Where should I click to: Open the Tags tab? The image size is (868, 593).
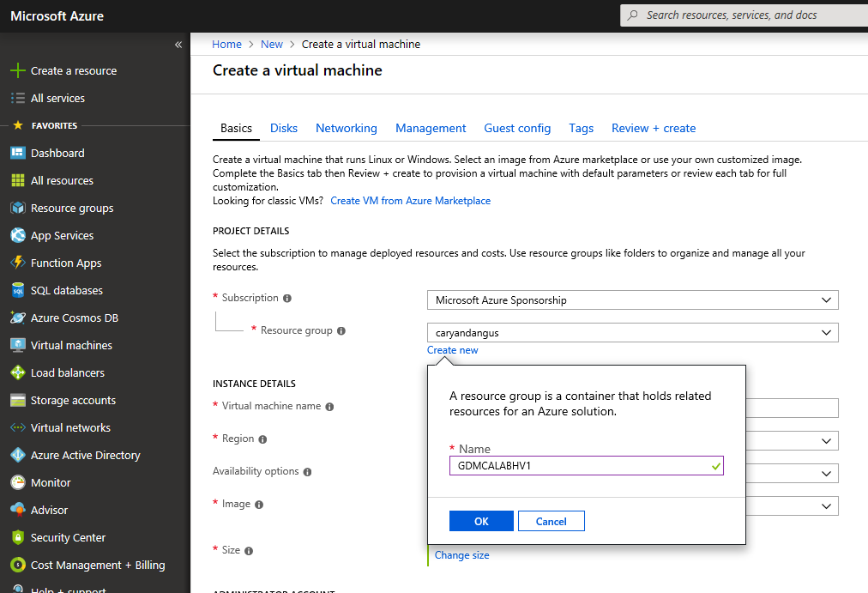(581, 129)
